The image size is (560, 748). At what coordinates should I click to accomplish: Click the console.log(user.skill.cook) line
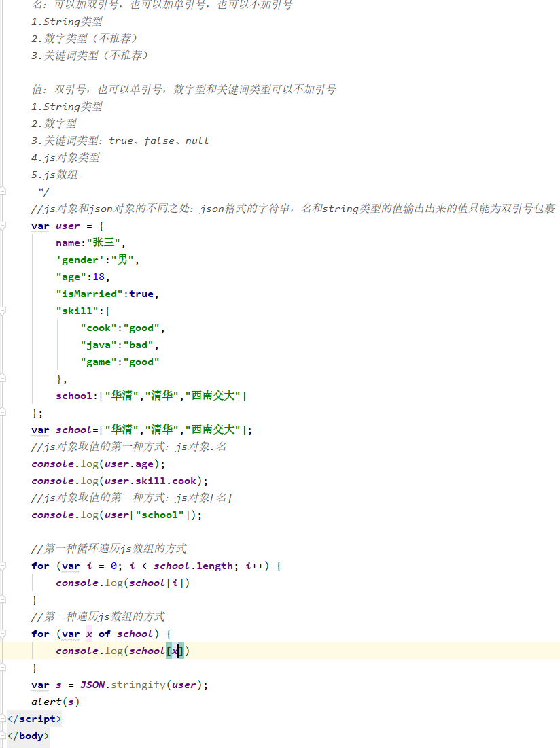point(120,481)
